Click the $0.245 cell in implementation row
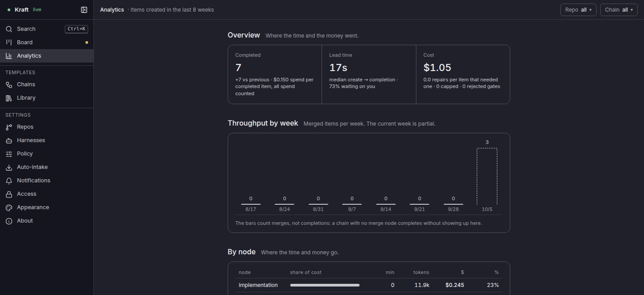Screen dimensions: 644x295 [x=455, y=285]
